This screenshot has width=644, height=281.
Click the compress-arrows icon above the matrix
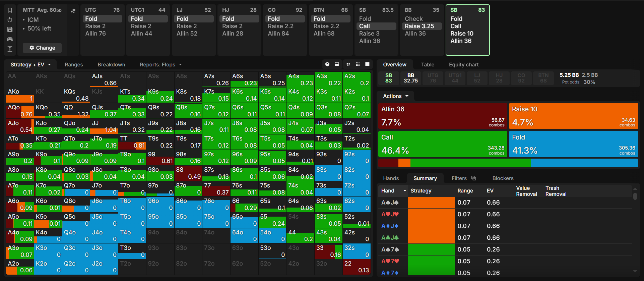tap(348, 64)
